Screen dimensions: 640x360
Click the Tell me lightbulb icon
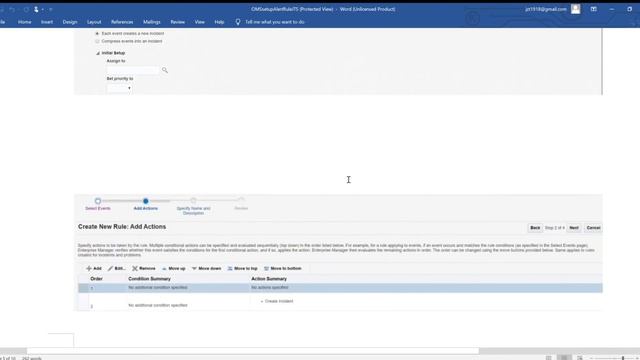point(238,22)
